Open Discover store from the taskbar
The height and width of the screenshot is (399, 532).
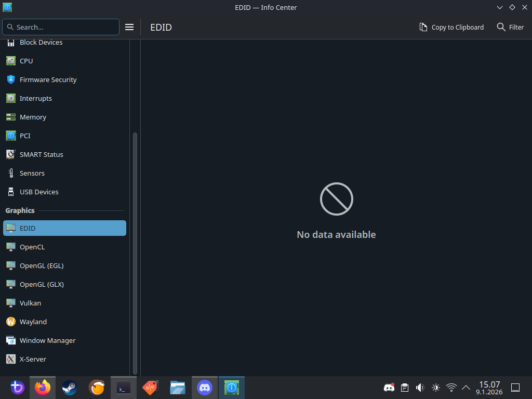pyautogui.click(x=150, y=388)
